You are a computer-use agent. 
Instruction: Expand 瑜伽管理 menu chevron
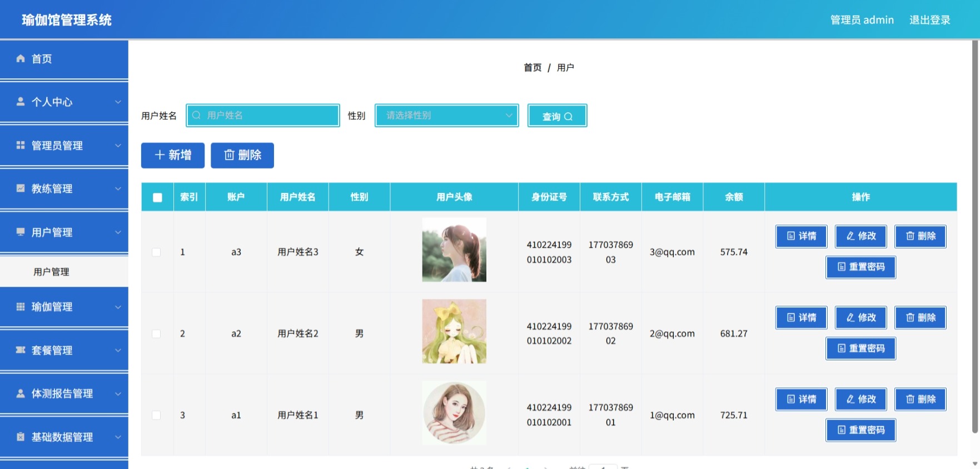pos(118,307)
